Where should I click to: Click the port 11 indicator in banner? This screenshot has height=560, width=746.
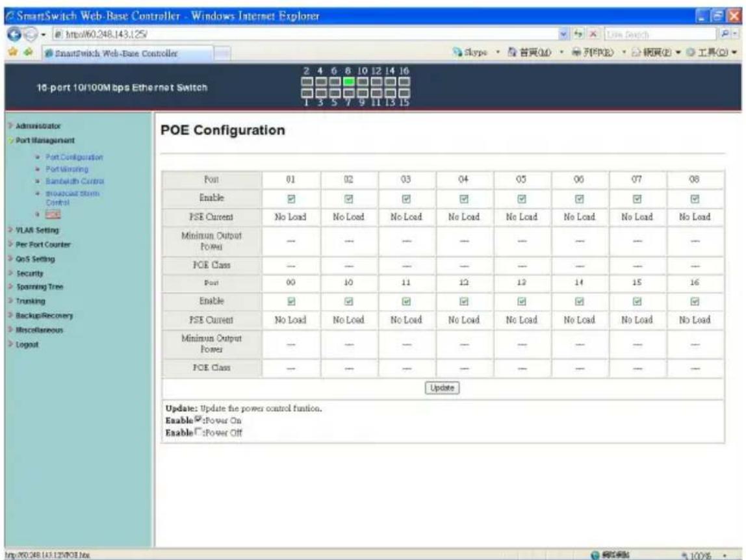pos(376,93)
